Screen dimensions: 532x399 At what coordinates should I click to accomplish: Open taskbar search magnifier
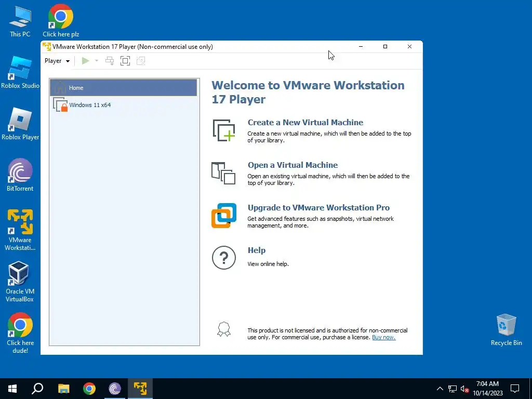pyautogui.click(x=37, y=389)
